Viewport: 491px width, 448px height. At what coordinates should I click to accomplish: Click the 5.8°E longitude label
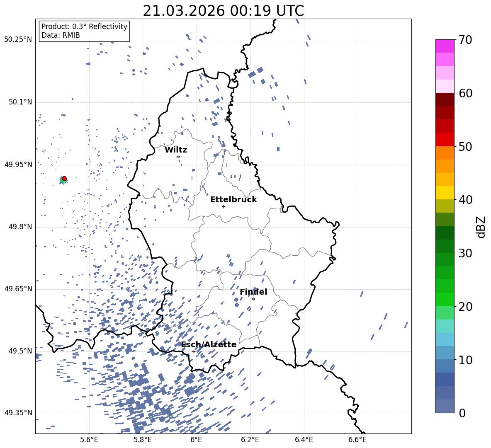click(x=143, y=440)
